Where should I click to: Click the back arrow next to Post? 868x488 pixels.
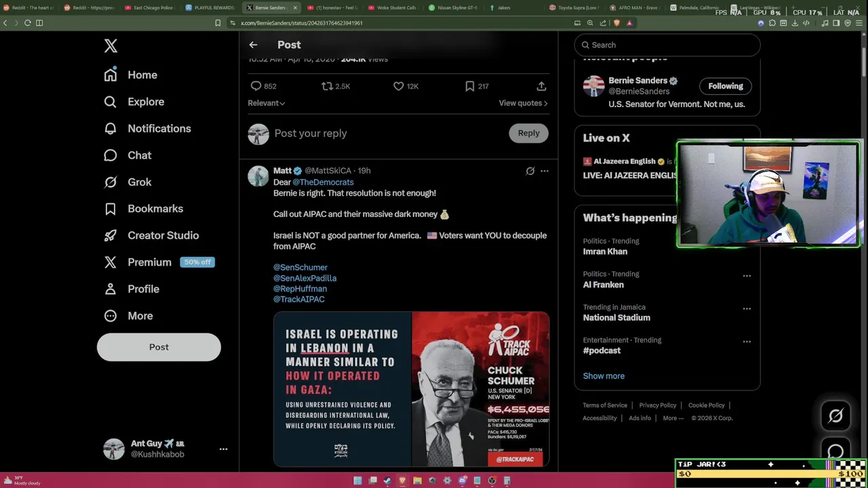[253, 45]
